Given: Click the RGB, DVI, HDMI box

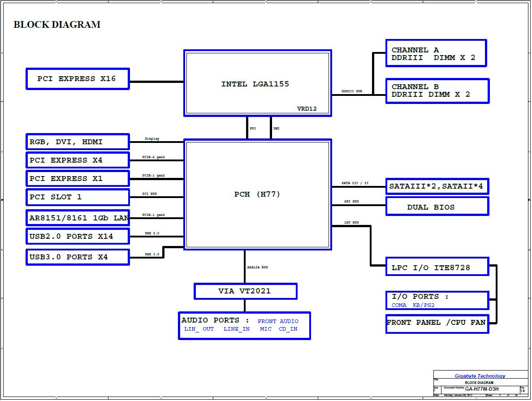Looking at the screenshot, I should pos(78,142).
